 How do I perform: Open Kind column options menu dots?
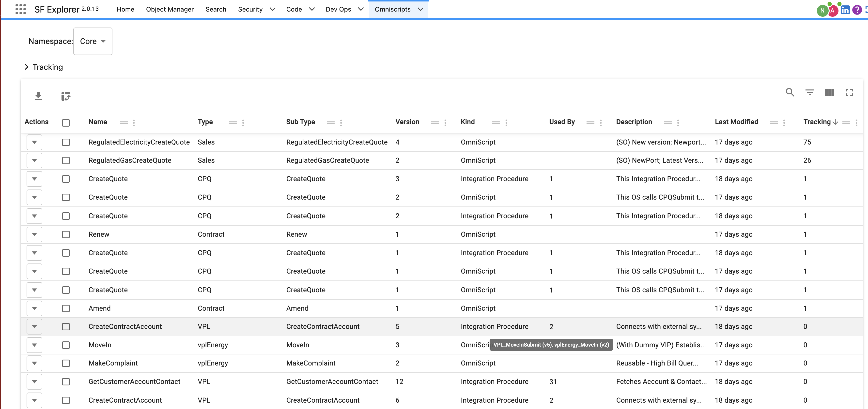click(506, 123)
